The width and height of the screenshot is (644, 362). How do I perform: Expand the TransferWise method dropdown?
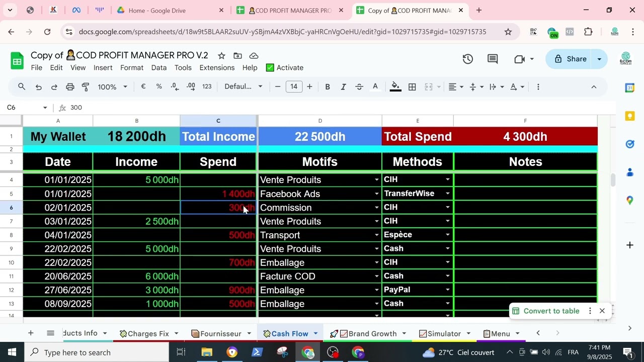click(447, 194)
